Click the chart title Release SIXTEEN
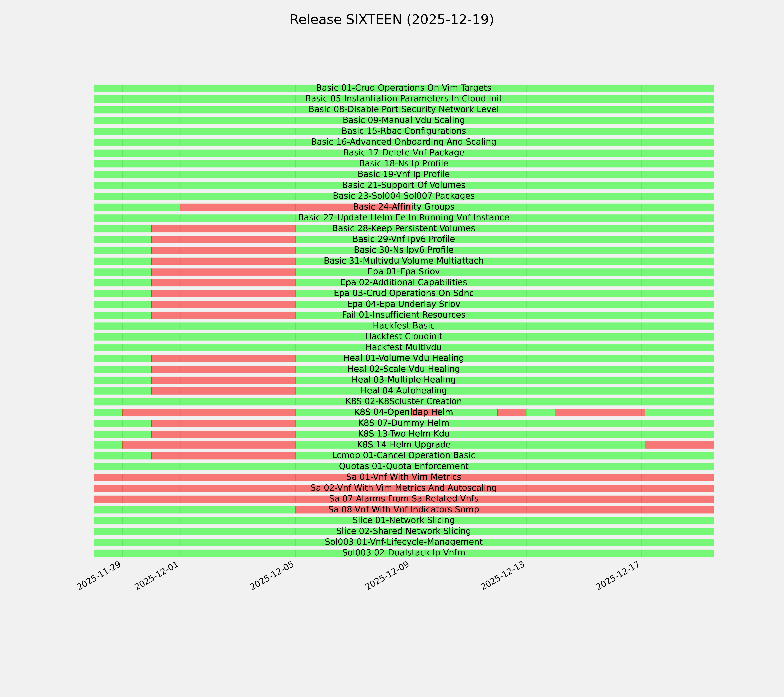 392,20
